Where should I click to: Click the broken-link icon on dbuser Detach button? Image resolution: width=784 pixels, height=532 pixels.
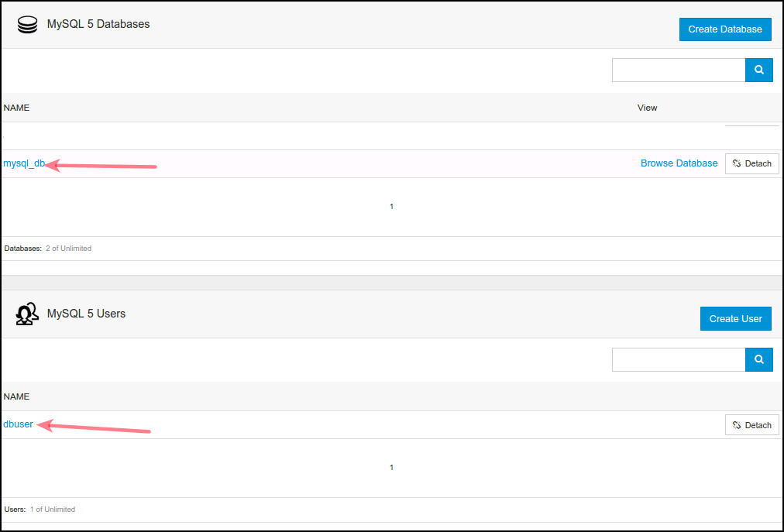pyautogui.click(x=738, y=424)
